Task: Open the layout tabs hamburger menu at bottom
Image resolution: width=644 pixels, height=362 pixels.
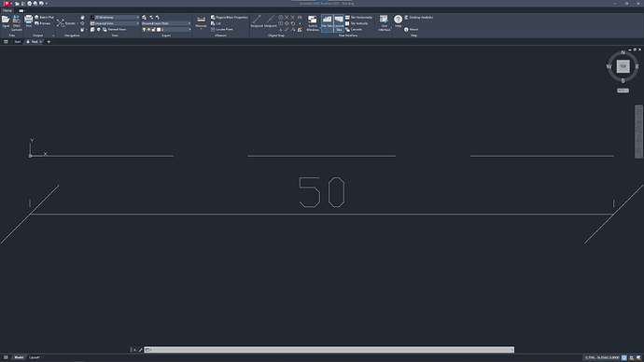Action: click(6, 357)
